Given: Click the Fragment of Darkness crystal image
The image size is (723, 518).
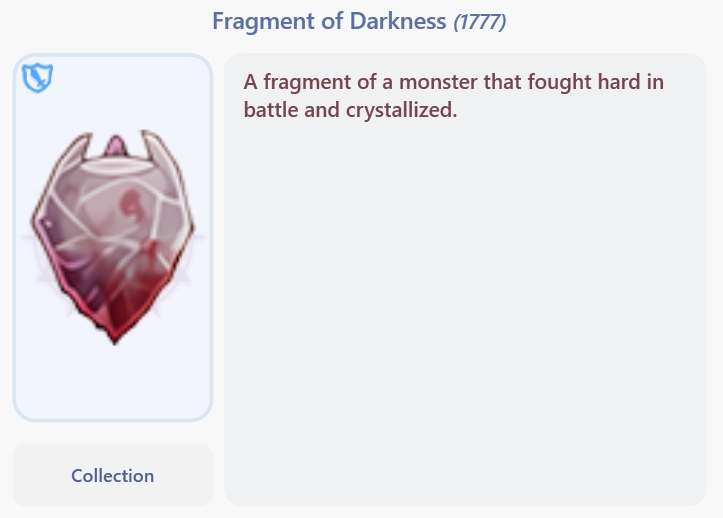Looking at the screenshot, I should click(x=113, y=236).
